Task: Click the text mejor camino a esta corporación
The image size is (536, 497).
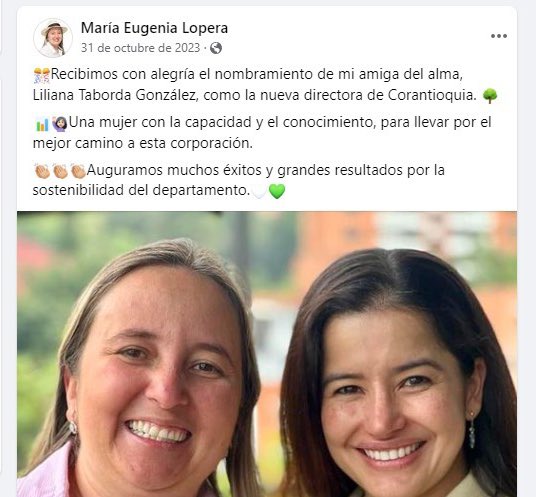Action: 143,143
